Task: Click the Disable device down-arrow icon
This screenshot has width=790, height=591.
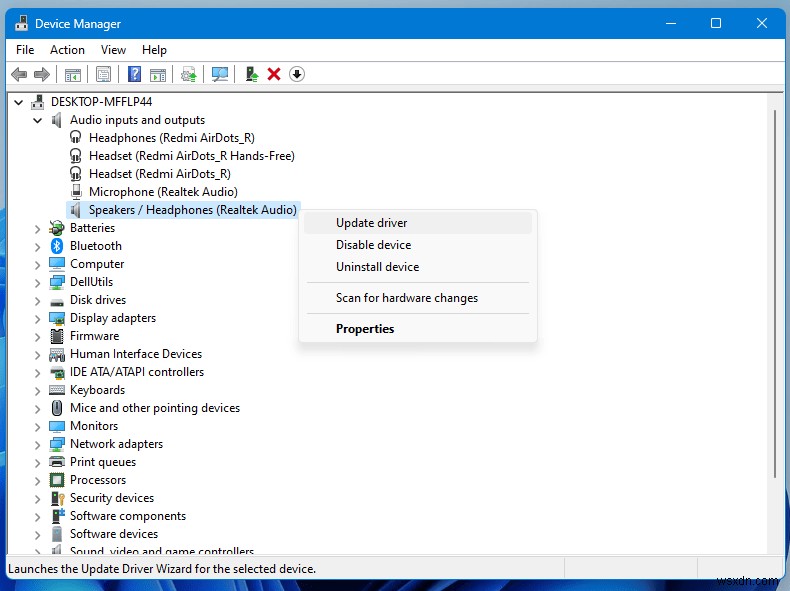Action: (297, 75)
